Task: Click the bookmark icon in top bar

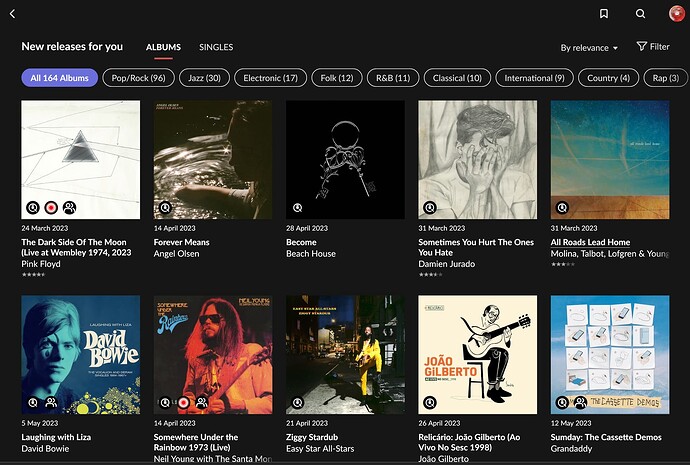Action: point(604,14)
